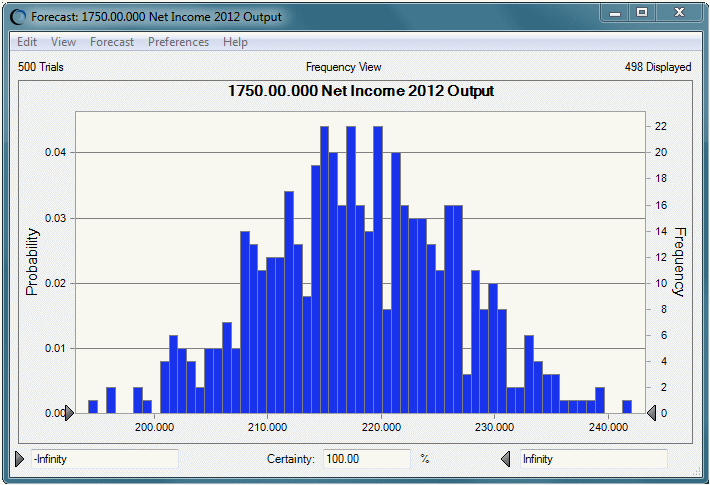
Task: Open the Forecast menu
Action: click(x=112, y=42)
